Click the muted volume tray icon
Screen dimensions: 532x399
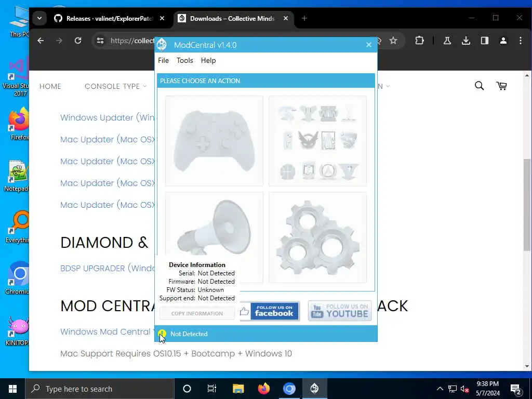pyautogui.click(x=464, y=389)
